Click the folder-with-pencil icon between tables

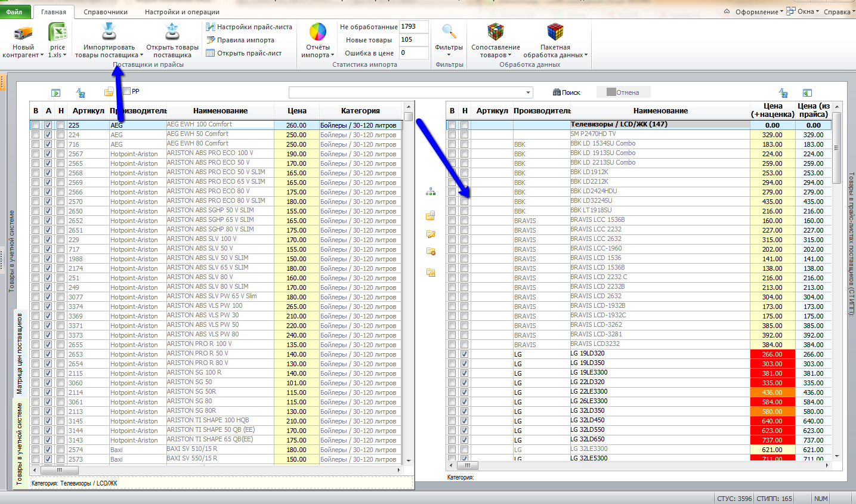pyautogui.click(x=430, y=234)
